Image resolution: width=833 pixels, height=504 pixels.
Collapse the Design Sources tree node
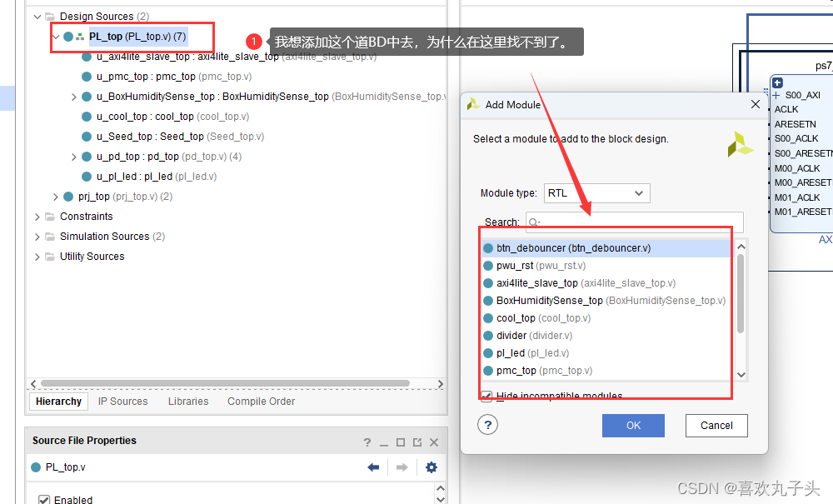(37, 16)
